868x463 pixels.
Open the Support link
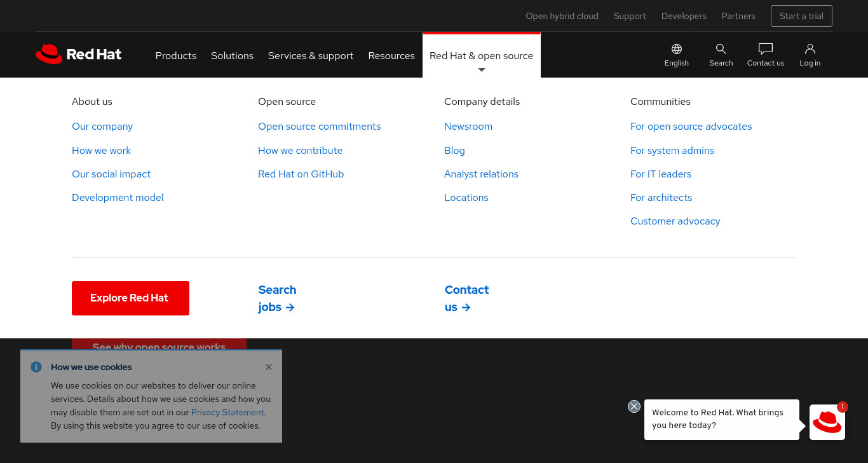[x=630, y=16]
